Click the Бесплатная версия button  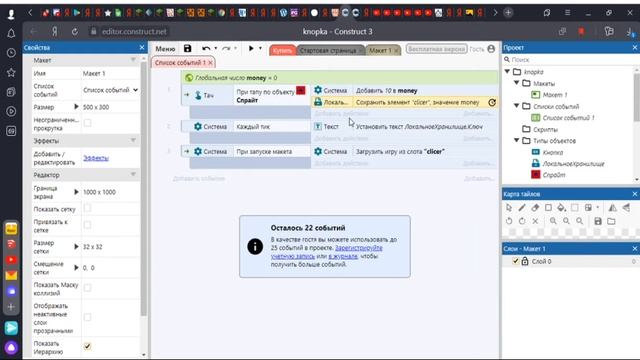436,49
